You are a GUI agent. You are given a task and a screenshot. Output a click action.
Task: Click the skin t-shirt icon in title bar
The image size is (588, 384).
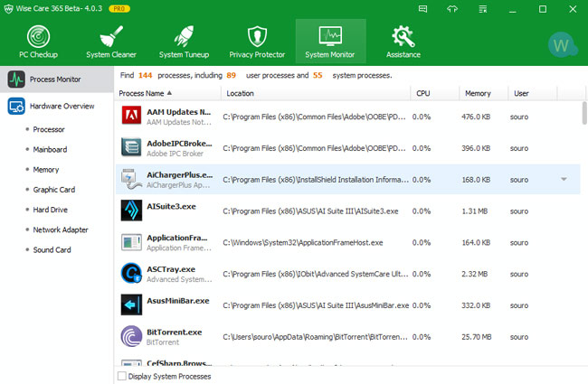point(452,9)
